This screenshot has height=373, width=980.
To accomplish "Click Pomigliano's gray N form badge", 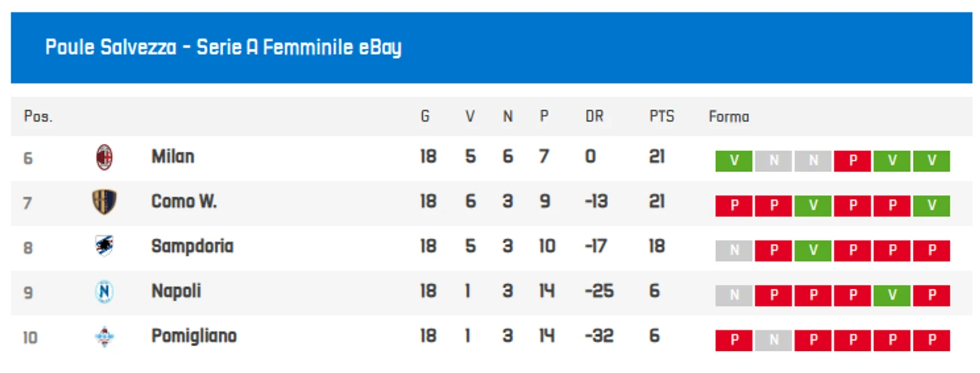I will 773,341.
